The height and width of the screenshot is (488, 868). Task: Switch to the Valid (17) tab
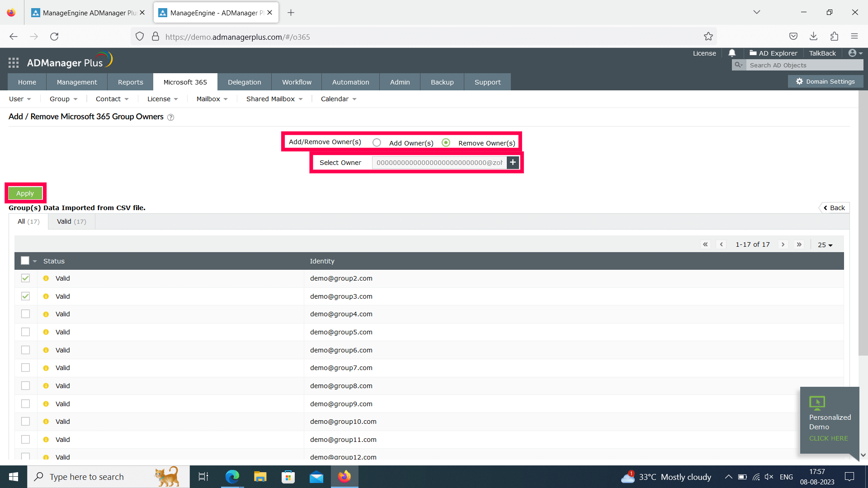(71, 221)
